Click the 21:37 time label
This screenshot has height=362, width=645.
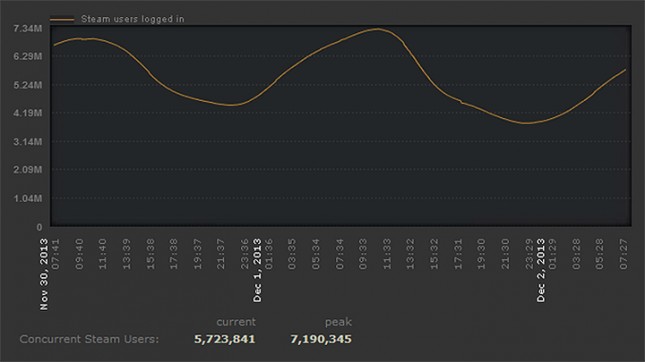pos(221,254)
